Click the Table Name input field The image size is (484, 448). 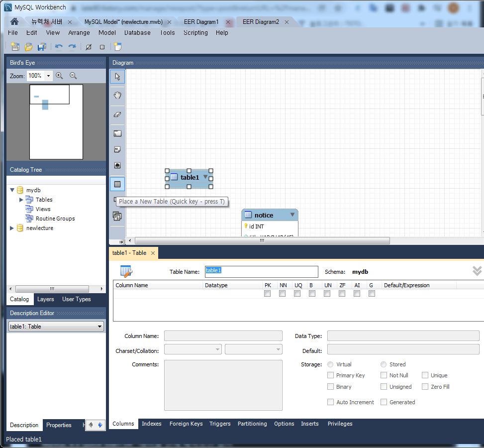click(262, 272)
